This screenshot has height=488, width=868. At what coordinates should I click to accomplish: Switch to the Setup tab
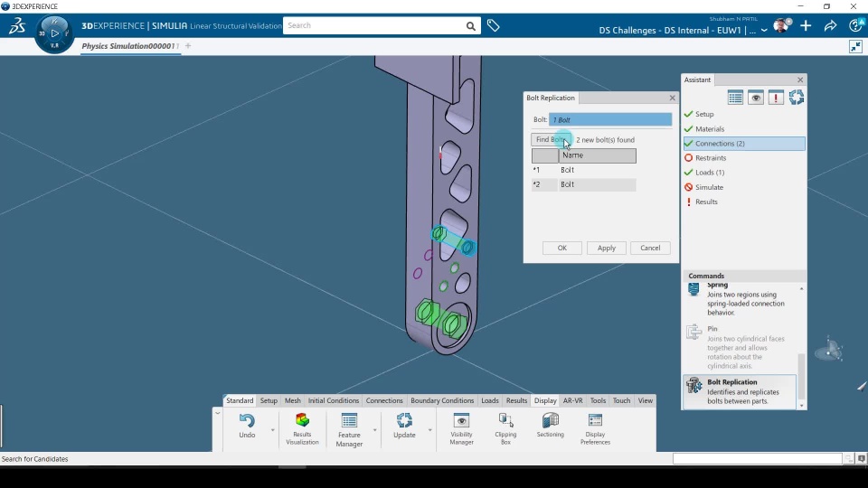click(269, 400)
